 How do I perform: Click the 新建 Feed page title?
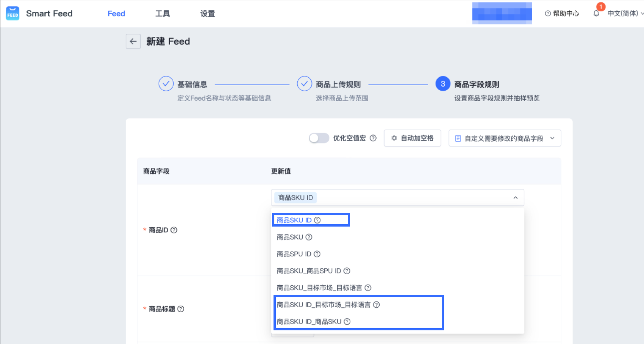click(x=168, y=41)
